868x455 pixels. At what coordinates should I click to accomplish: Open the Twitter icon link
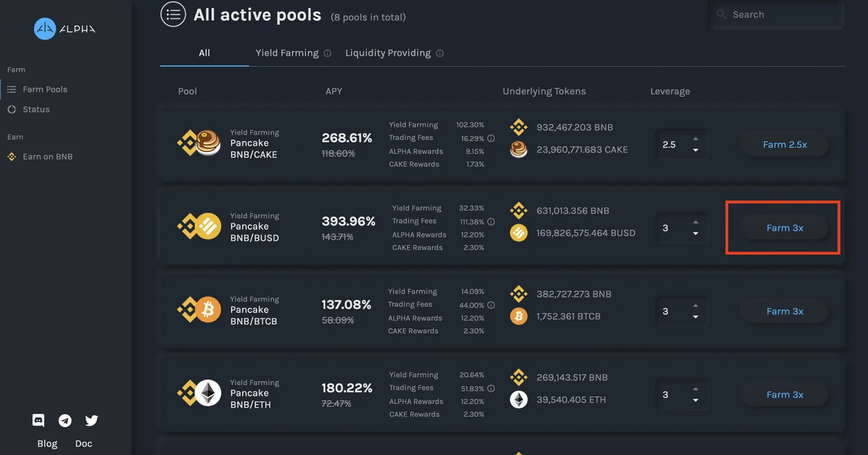(x=92, y=420)
